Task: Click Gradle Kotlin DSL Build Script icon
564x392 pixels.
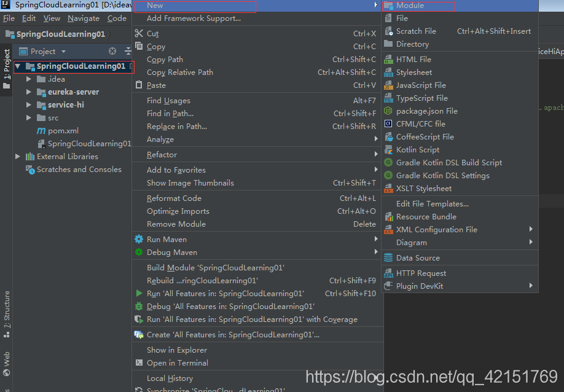Action: click(388, 163)
